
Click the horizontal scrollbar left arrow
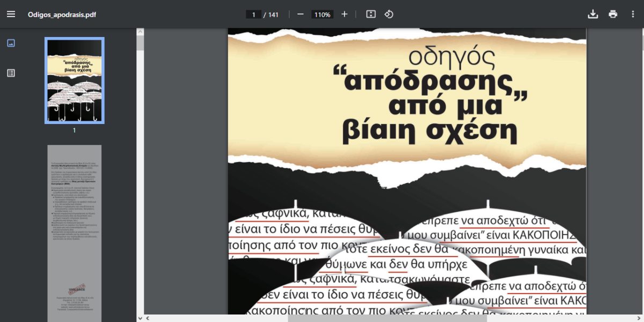pos(148,318)
